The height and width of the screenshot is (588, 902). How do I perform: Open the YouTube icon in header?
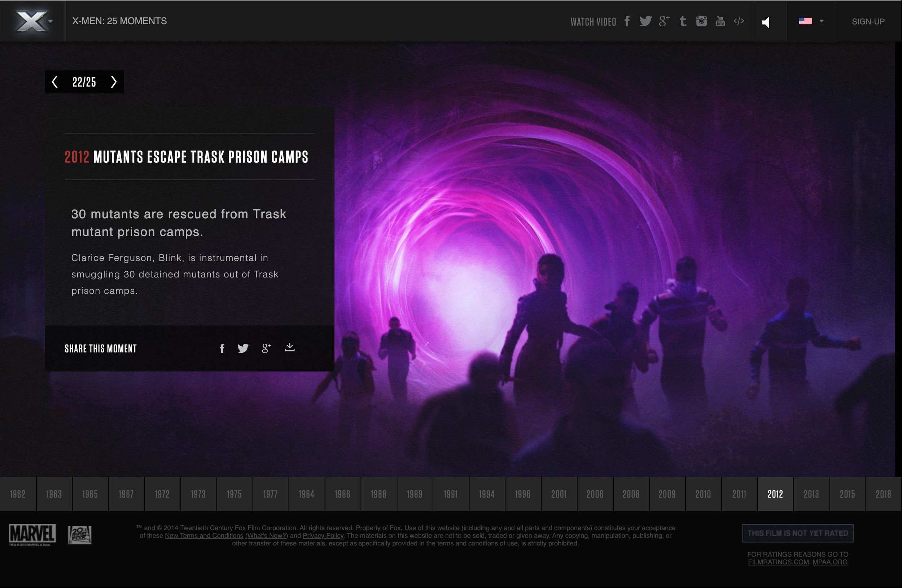[x=720, y=21]
